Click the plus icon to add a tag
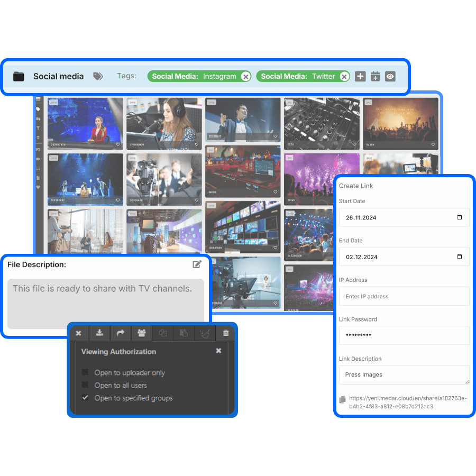 click(x=360, y=77)
